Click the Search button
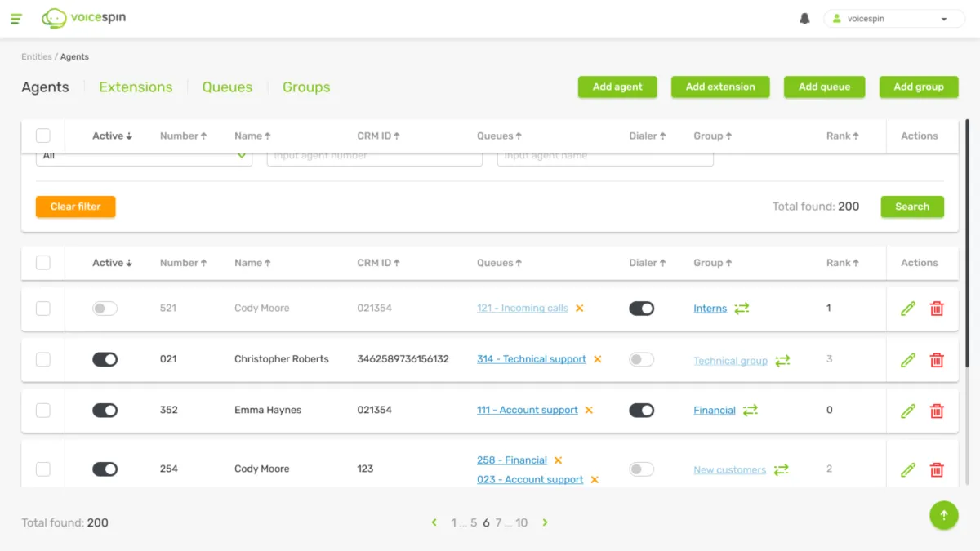This screenshot has height=551, width=980. click(912, 207)
